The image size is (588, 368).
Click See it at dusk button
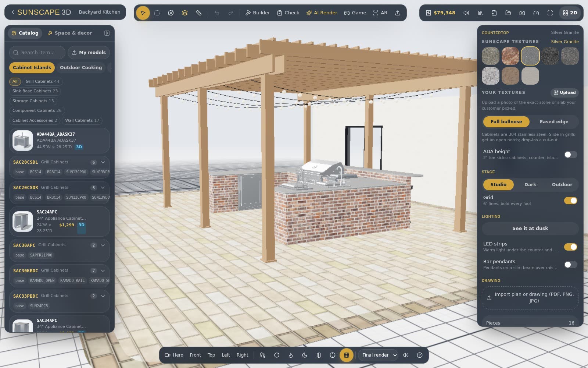[x=530, y=229]
